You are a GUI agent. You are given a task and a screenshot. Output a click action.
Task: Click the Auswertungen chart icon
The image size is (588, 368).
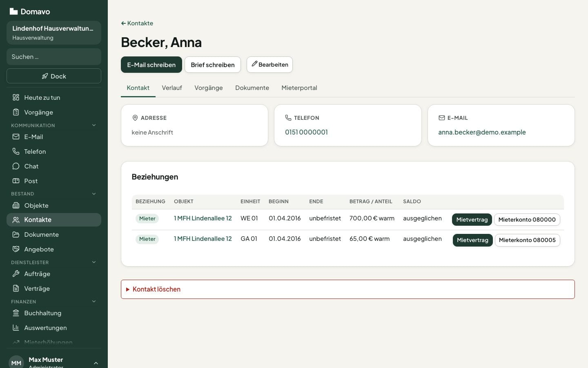(x=16, y=328)
